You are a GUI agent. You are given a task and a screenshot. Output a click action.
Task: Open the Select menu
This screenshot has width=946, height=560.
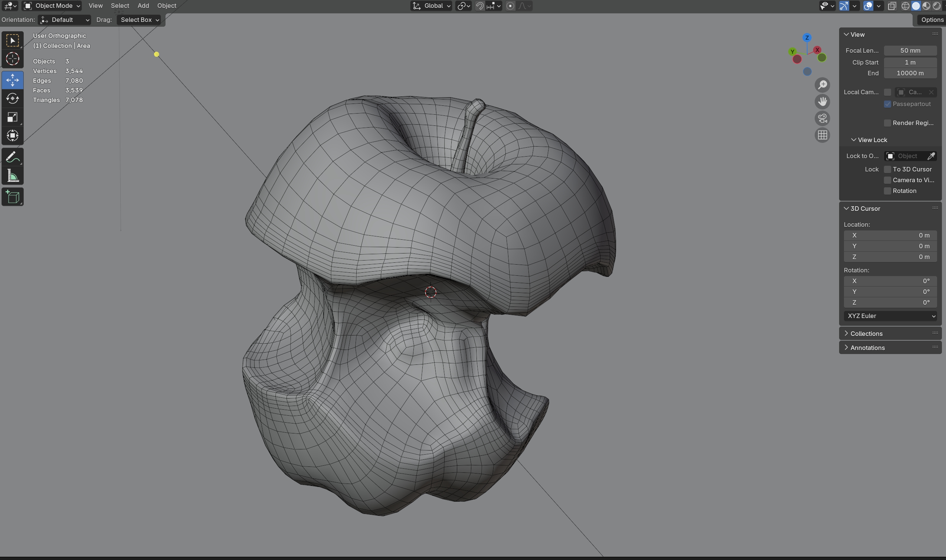tap(120, 6)
